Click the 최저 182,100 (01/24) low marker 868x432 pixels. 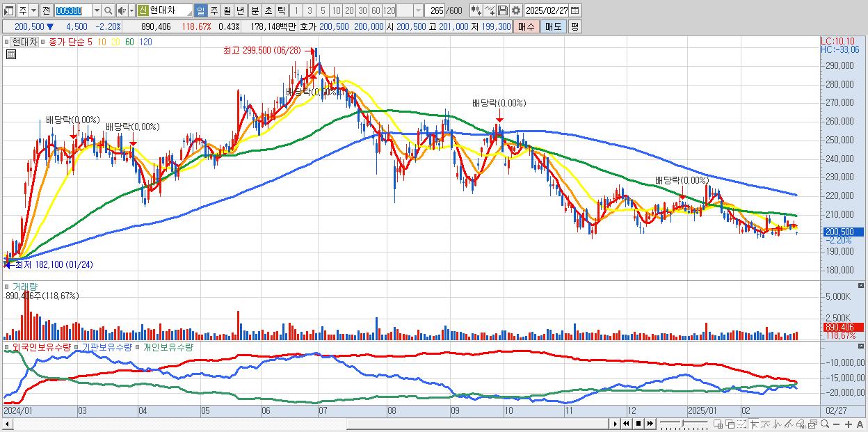tap(54, 264)
